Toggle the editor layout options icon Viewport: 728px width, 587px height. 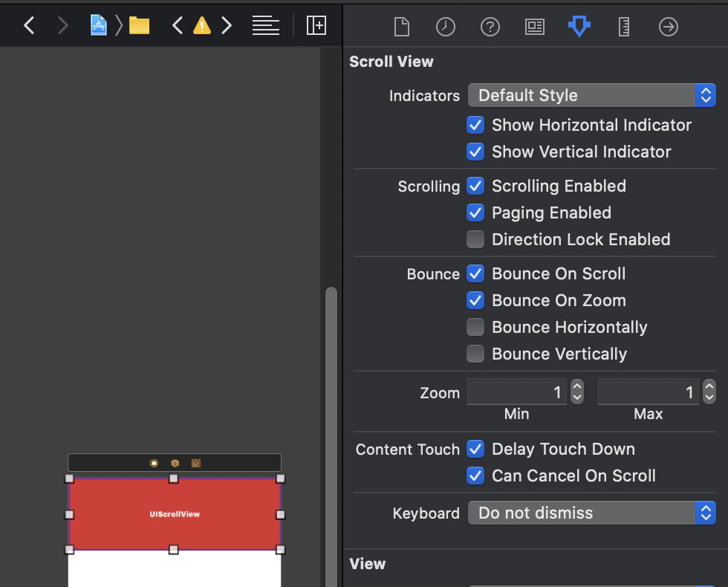coord(316,25)
